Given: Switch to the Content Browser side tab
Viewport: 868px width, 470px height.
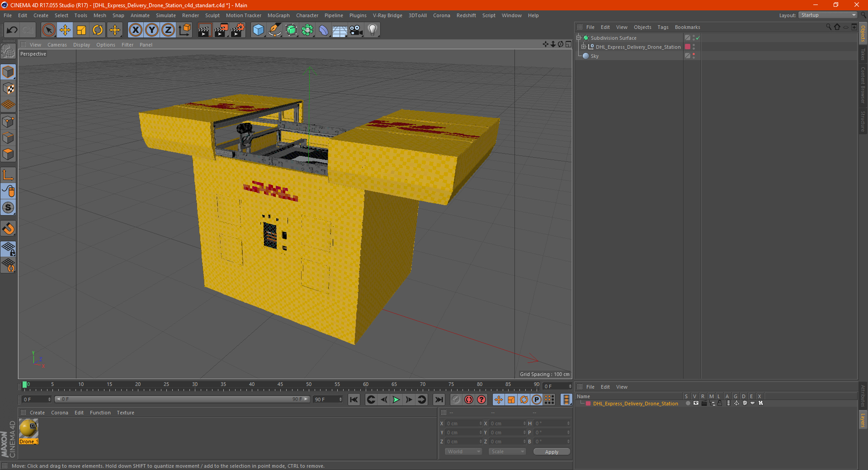Looking at the screenshot, I should click(x=863, y=85).
